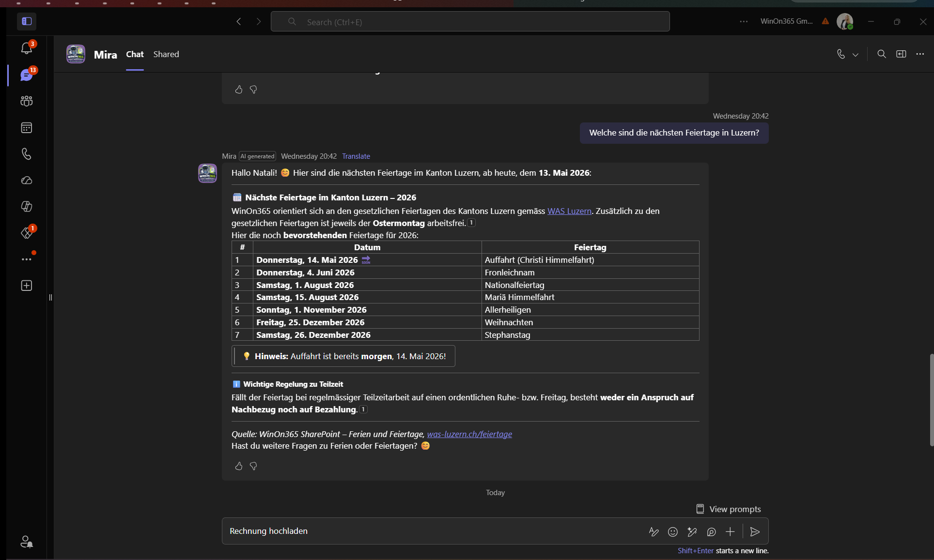
Task: Click Mira's avatar beside the Feiertage reply
Action: [207, 173]
